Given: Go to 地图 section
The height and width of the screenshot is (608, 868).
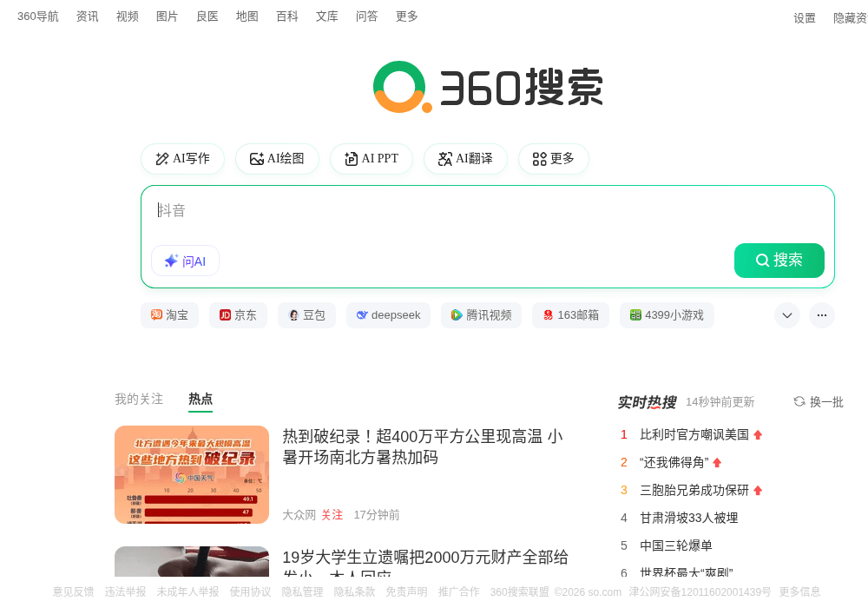Looking at the screenshot, I should tap(247, 17).
